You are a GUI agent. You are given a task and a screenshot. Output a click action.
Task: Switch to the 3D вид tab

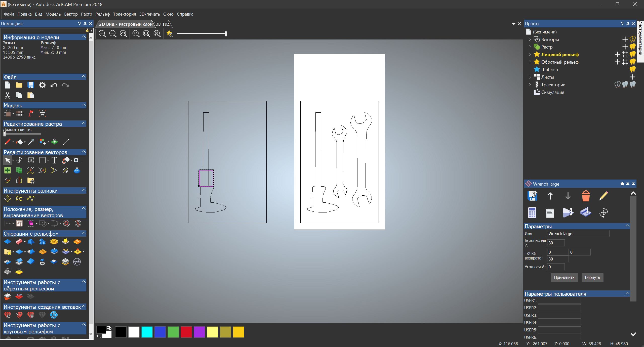pos(163,24)
